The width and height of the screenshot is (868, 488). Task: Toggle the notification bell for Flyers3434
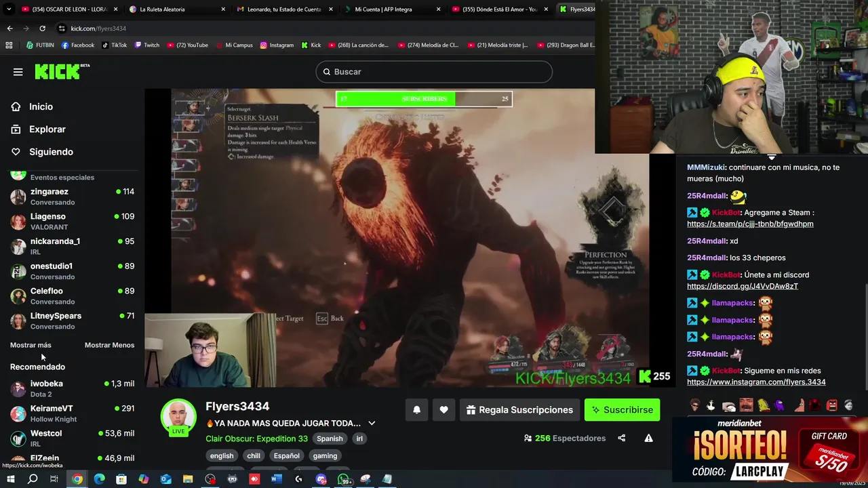[x=417, y=409]
